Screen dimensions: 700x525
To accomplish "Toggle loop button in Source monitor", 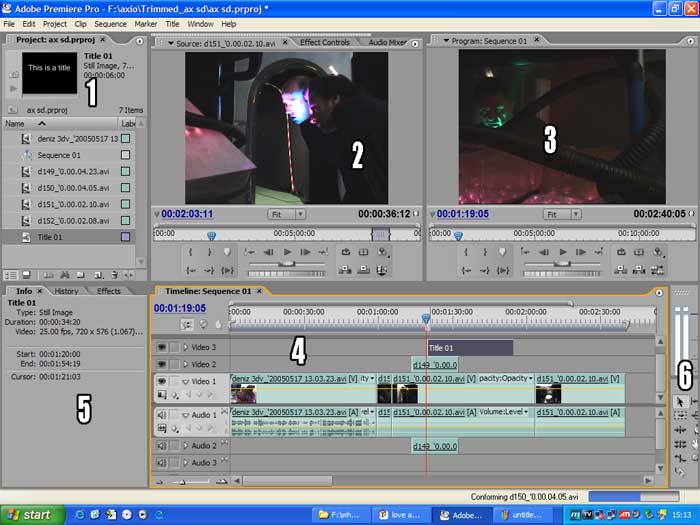I will coord(346,252).
